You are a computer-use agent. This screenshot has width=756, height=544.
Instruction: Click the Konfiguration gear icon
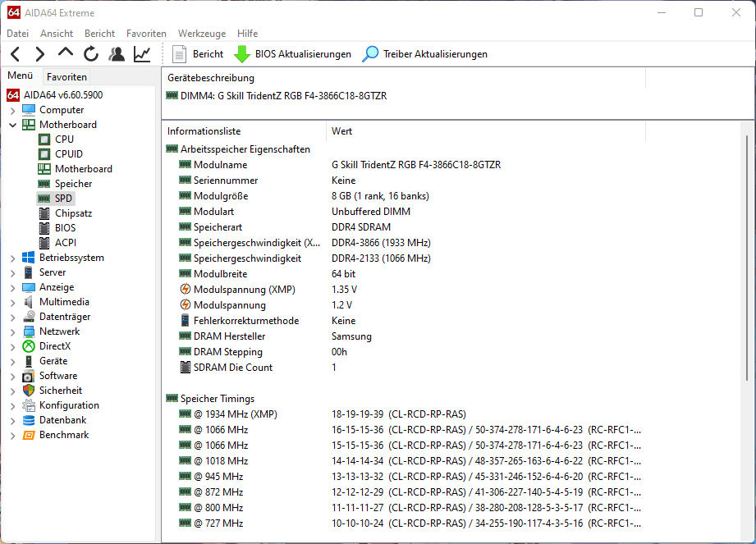(29, 405)
